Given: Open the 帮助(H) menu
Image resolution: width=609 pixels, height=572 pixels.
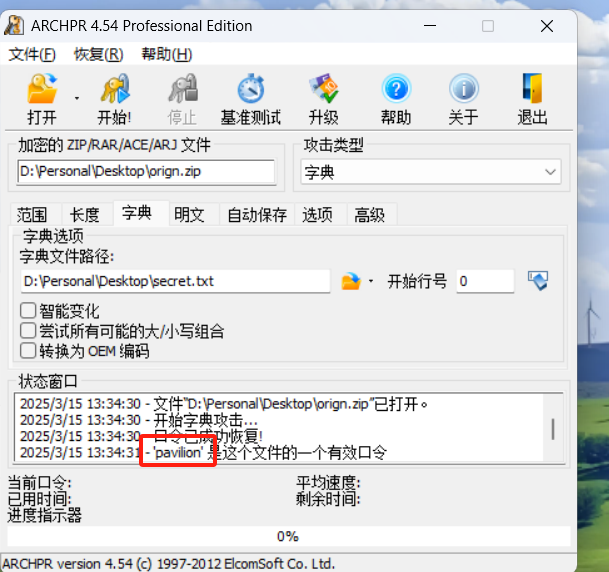Looking at the screenshot, I should point(167,54).
